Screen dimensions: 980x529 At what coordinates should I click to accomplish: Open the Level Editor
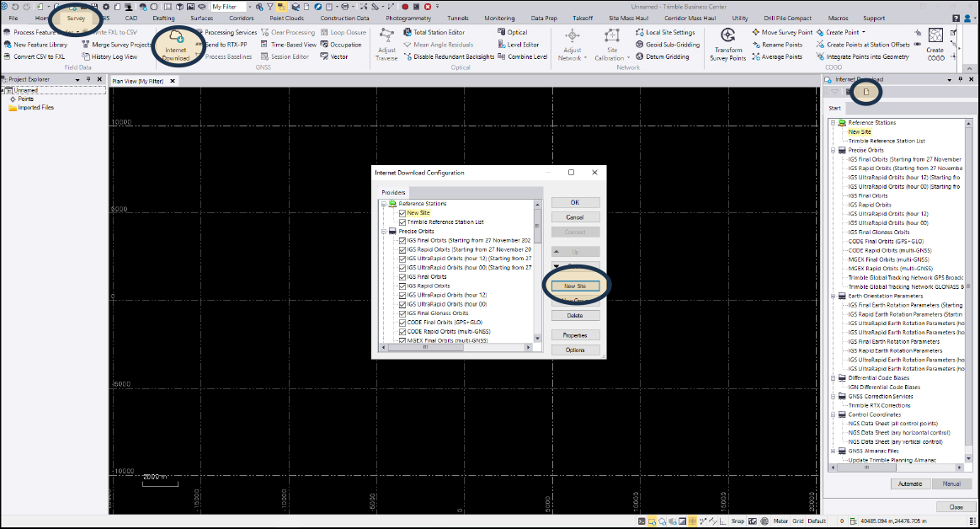tap(518, 45)
